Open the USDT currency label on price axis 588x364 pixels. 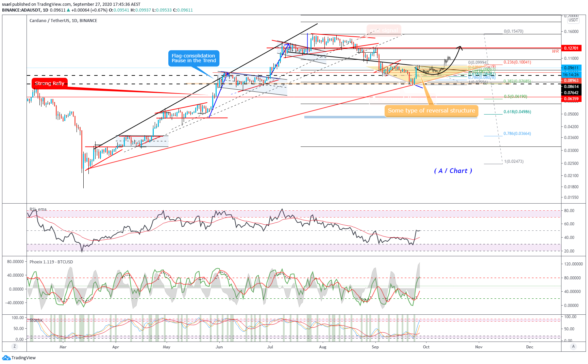click(x=573, y=20)
